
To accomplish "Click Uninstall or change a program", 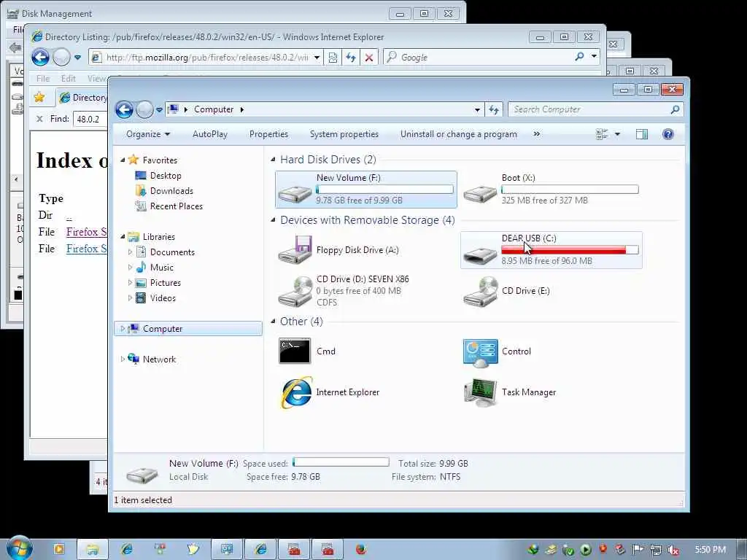I will pyautogui.click(x=459, y=134).
